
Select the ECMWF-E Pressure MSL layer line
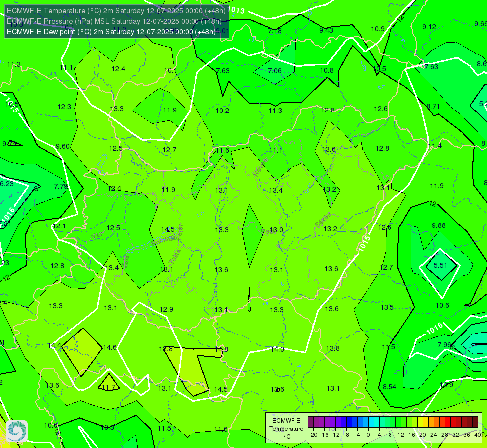coord(114,21)
